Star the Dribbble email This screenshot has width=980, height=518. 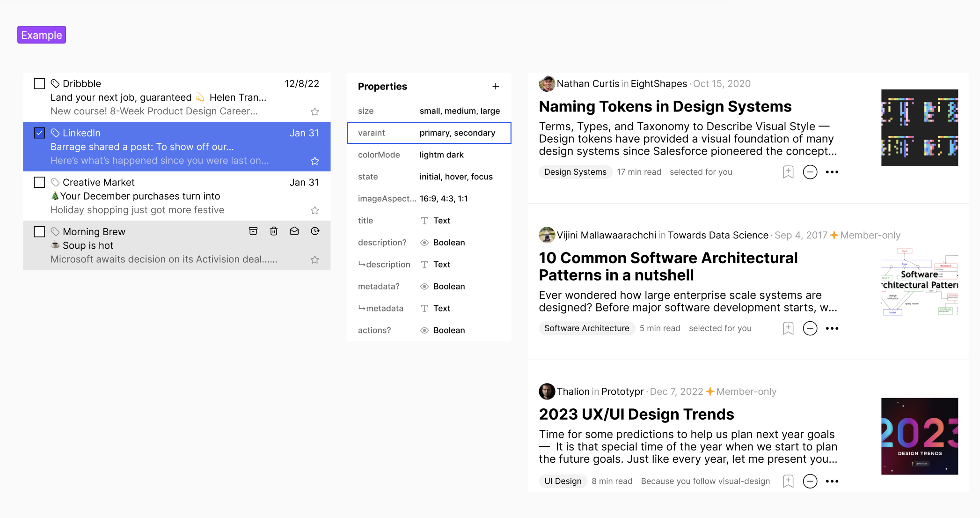click(x=315, y=111)
